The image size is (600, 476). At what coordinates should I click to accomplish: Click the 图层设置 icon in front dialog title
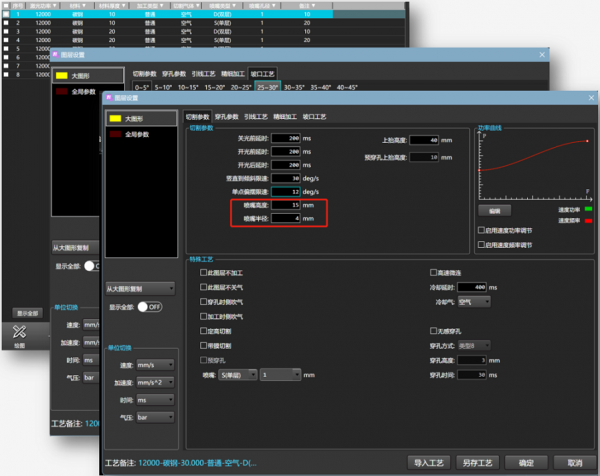[x=109, y=98]
